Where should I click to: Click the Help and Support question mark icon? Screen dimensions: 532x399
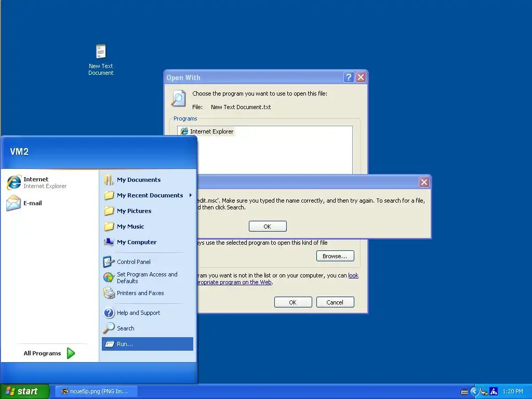point(109,312)
